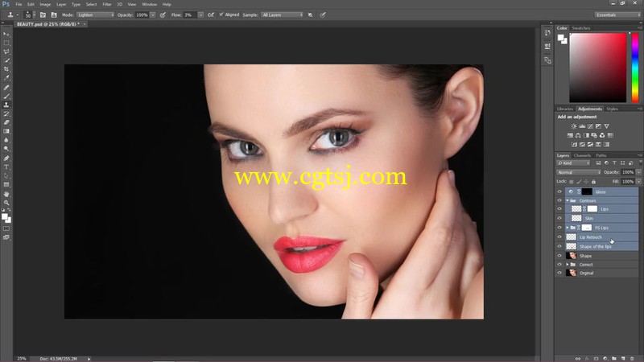Select the Brush tool
Screen dimensions: 644x362
tap(6, 97)
